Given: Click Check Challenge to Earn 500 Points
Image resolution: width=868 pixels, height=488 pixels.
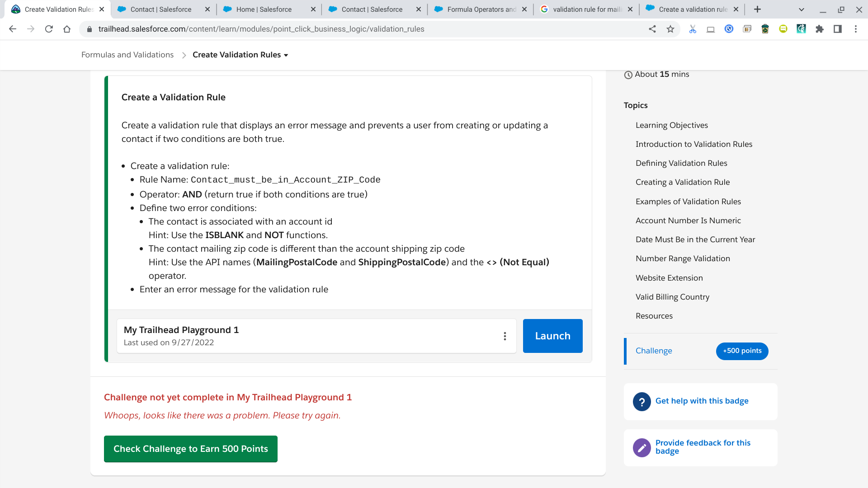Looking at the screenshot, I should point(190,449).
